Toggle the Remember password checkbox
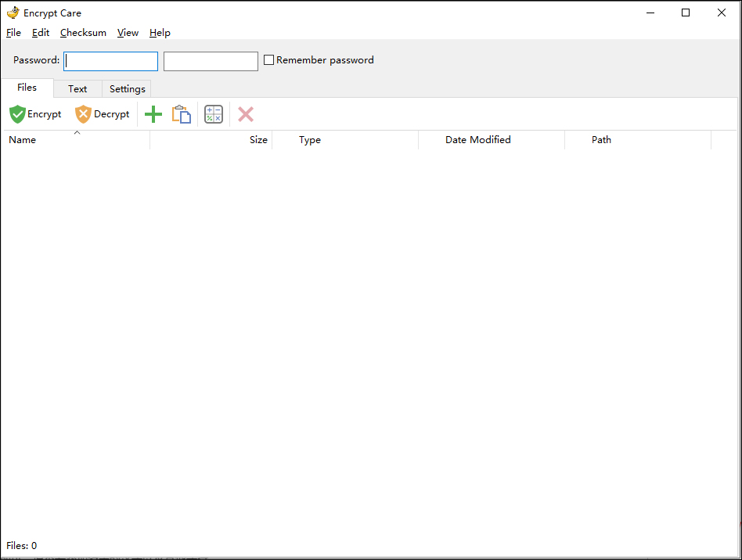Screen dimensions: 742x560 [x=268, y=60]
